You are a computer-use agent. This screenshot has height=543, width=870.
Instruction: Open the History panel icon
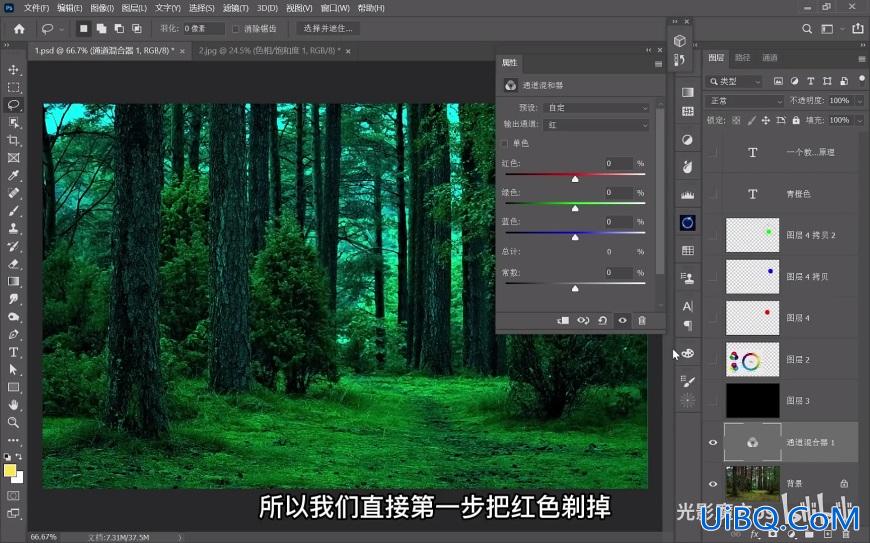coord(680,60)
